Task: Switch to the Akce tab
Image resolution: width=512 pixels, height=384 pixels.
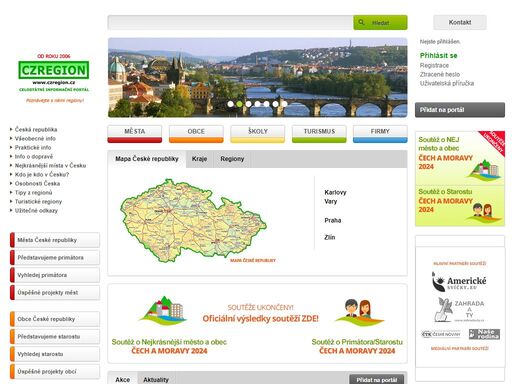Action: click(123, 379)
